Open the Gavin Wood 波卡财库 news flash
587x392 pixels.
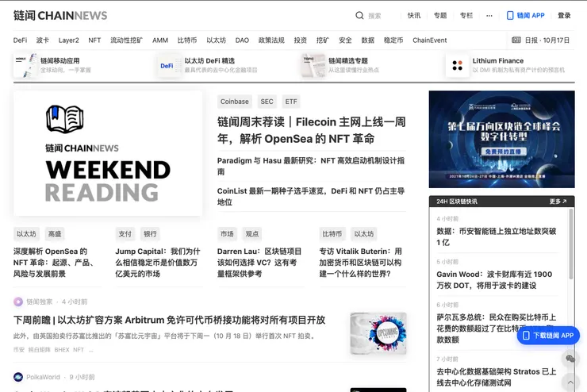click(494, 279)
